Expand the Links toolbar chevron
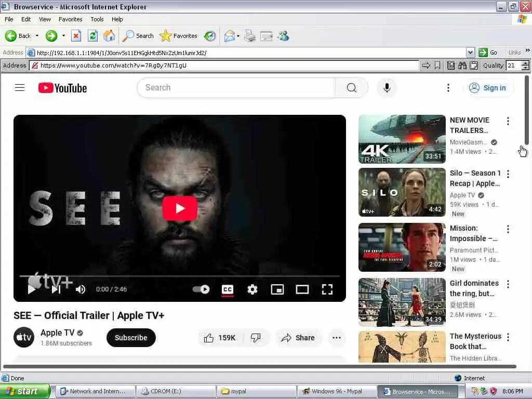532x399 pixels. [x=527, y=50]
